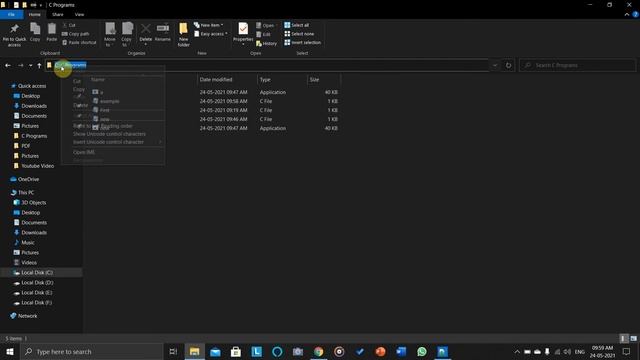Image resolution: width=640 pixels, height=360 pixels.
Task: Go up one folder level arrow
Action: click(39, 65)
